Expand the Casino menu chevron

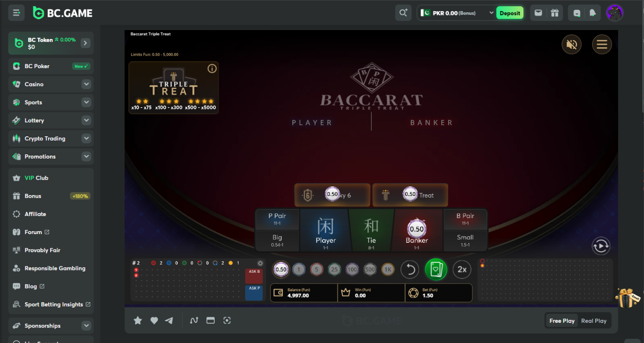tap(87, 84)
